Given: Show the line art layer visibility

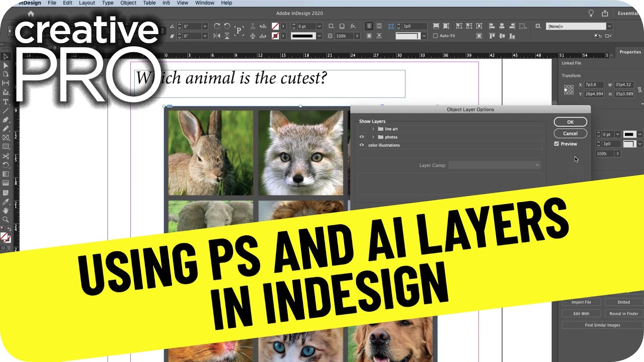Looking at the screenshot, I should 362,129.
